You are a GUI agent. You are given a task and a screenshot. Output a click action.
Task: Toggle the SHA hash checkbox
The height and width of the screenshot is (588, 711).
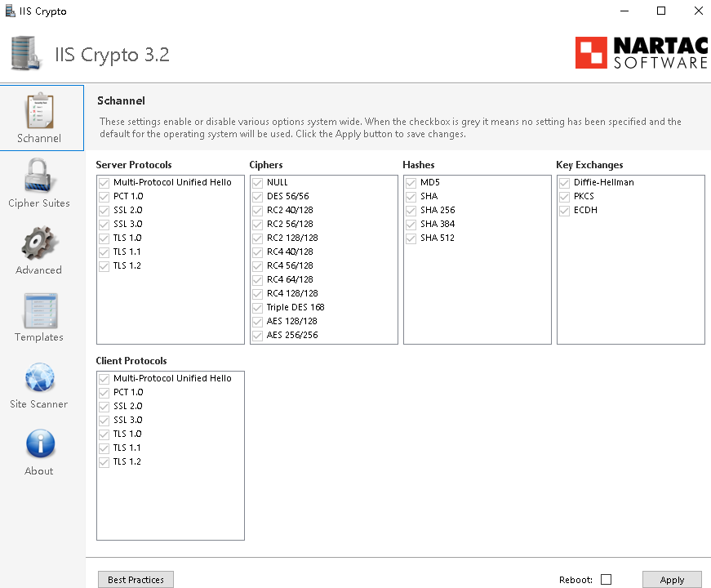coord(411,197)
